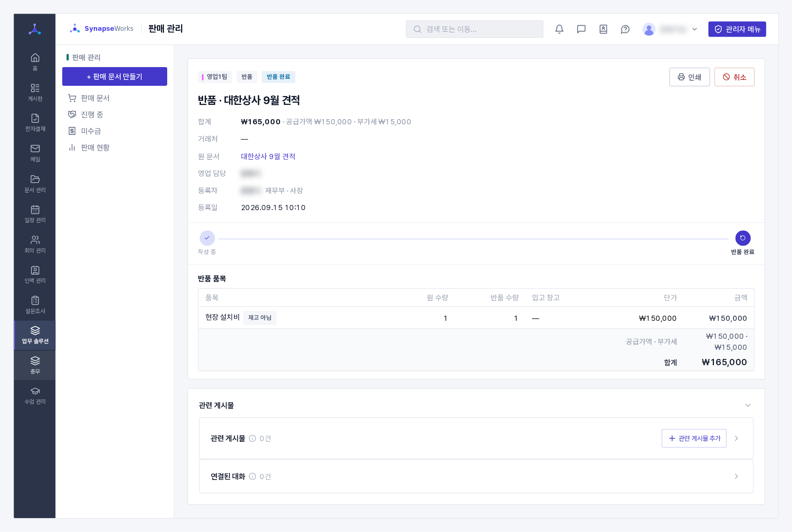Open 수업 관리 sidebar icon
Viewport: 792px width, 532px height.
[x=35, y=396]
